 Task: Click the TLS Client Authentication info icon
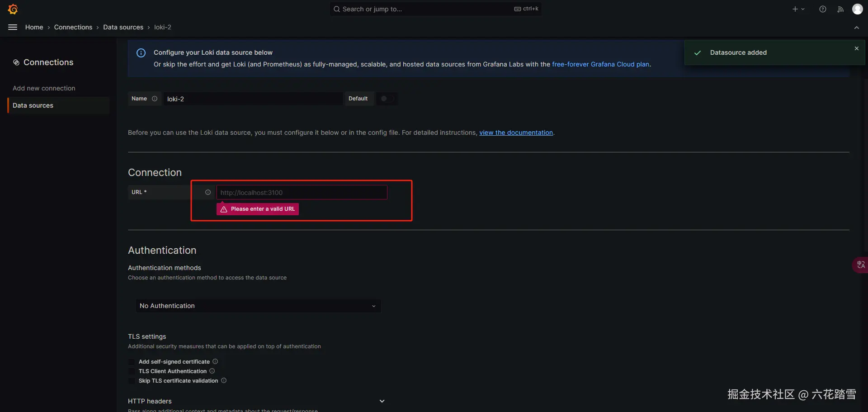[212, 371]
